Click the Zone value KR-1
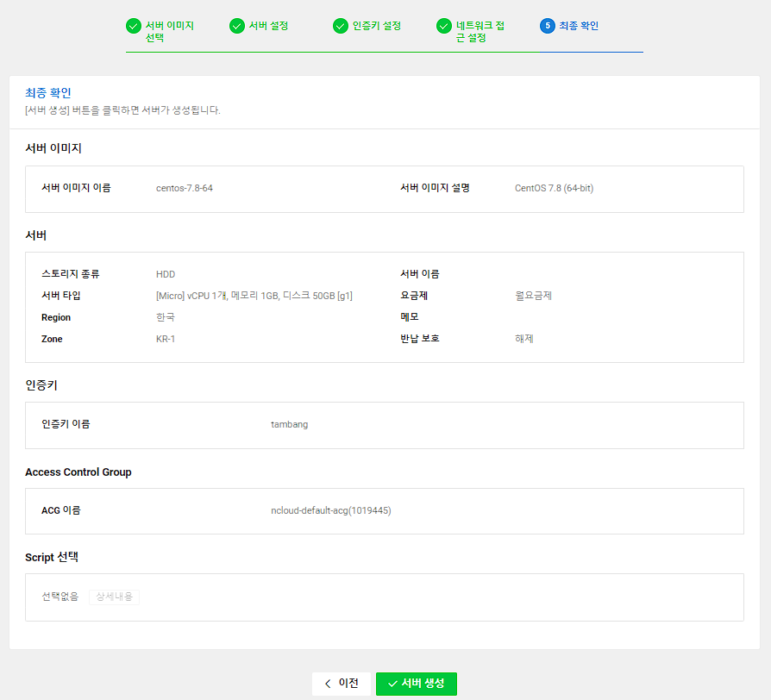771x700 pixels. pos(166,339)
